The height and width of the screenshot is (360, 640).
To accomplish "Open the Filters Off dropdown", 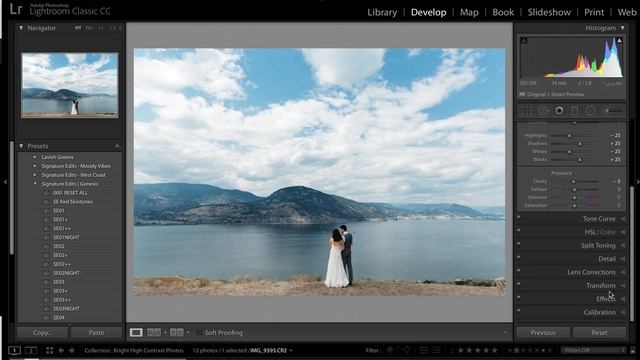I will tap(593, 350).
